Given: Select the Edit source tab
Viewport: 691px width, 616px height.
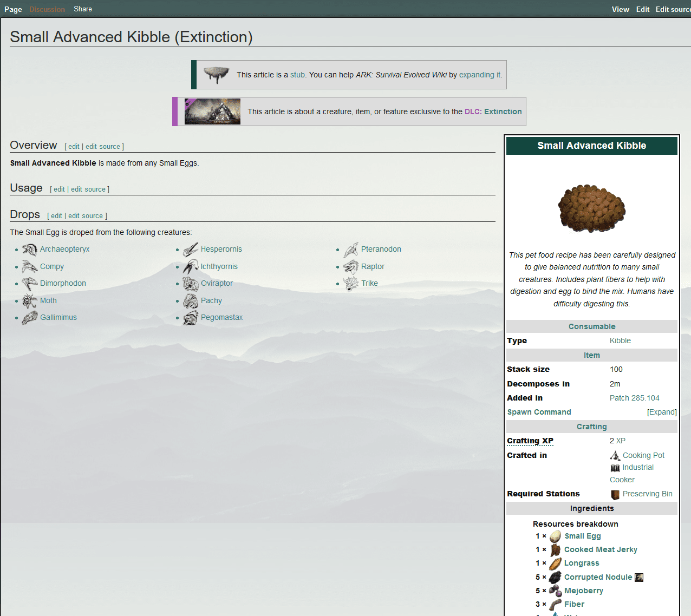Looking at the screenshot, I should pyautogui.click(x=673, y=9).
